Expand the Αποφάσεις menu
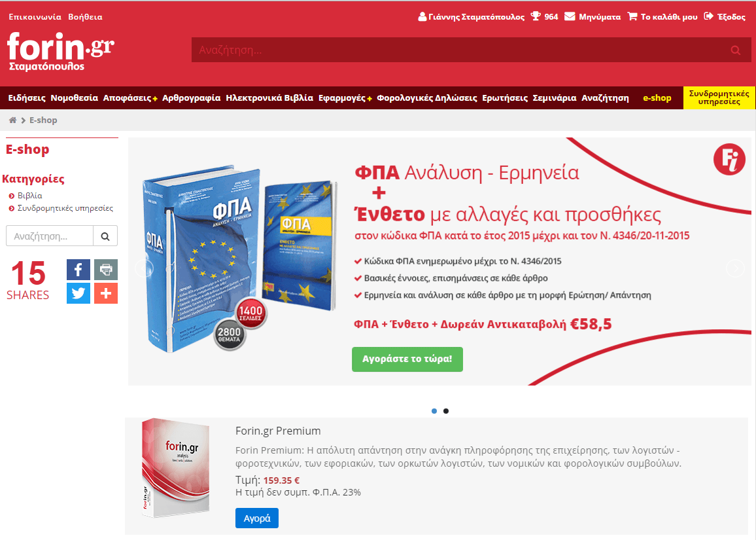756x540 pixels. (130, 98)
